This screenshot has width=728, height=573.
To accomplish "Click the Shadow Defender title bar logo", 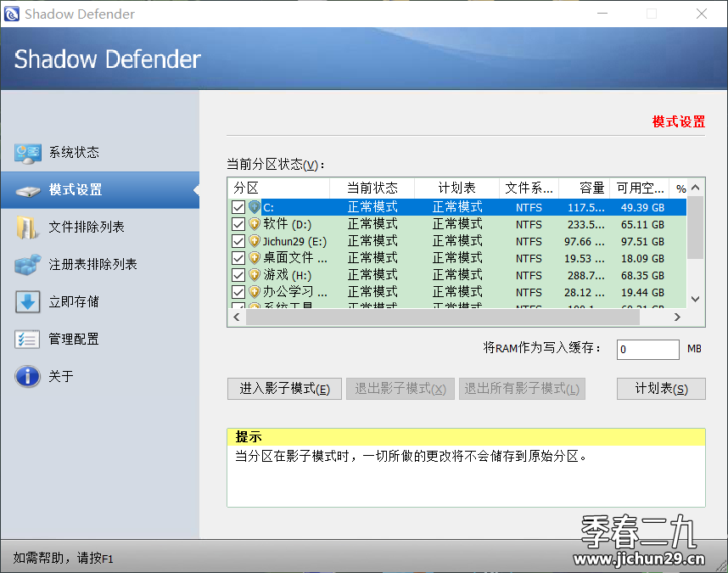I will pyautogui.click(x=12, y=14).
